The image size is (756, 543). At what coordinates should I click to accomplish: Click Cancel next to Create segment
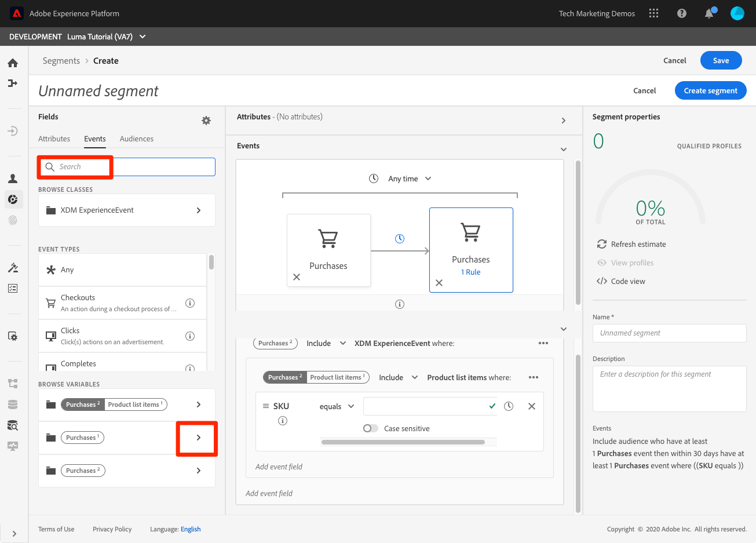[645, 90]
